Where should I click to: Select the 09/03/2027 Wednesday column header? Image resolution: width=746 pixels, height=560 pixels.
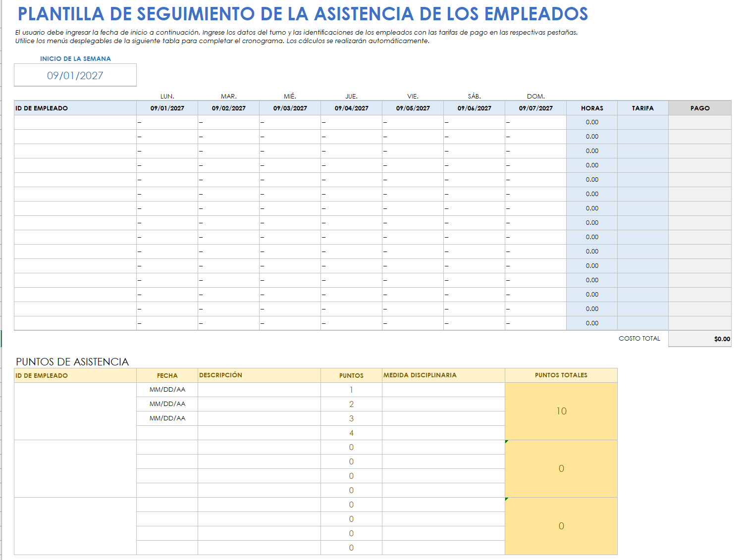[290, 108]
